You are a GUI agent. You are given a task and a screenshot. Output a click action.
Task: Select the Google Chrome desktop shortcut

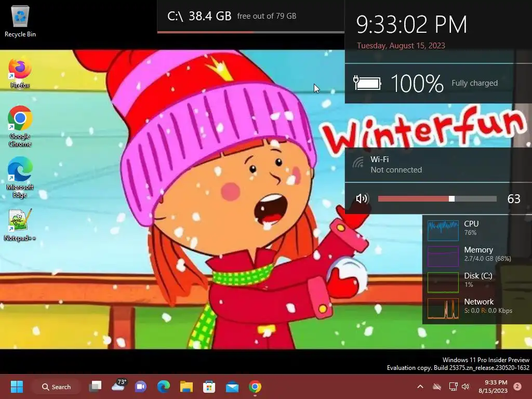[20, 126]
